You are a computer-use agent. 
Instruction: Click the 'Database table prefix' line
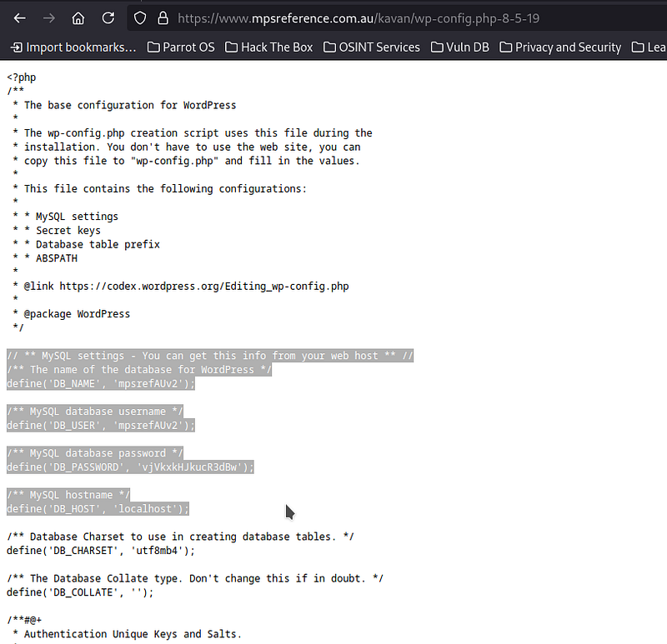pos(87,244)
